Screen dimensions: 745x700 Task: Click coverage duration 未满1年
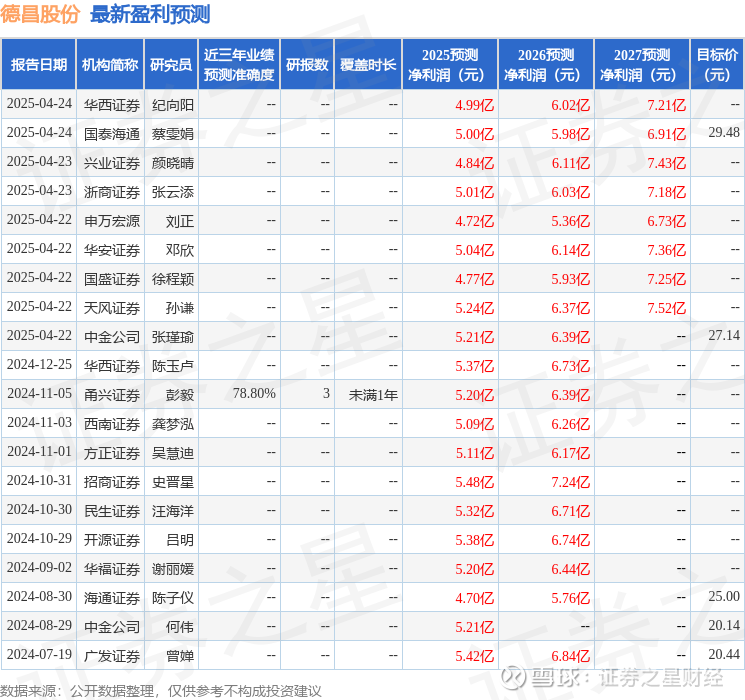pos(373,394)
